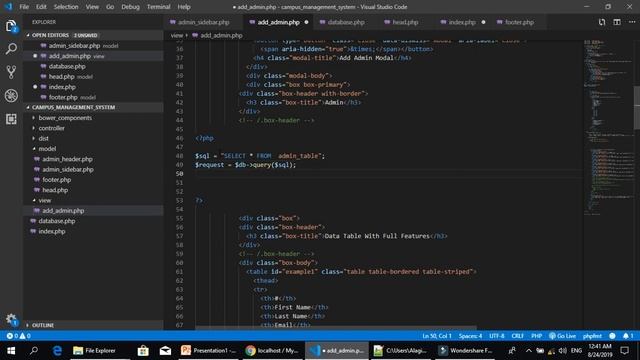This screenshot has height=360, width=640.
Task: Switch to PowerPoint Presentation1 window
Action: click(x=208, y=351)
